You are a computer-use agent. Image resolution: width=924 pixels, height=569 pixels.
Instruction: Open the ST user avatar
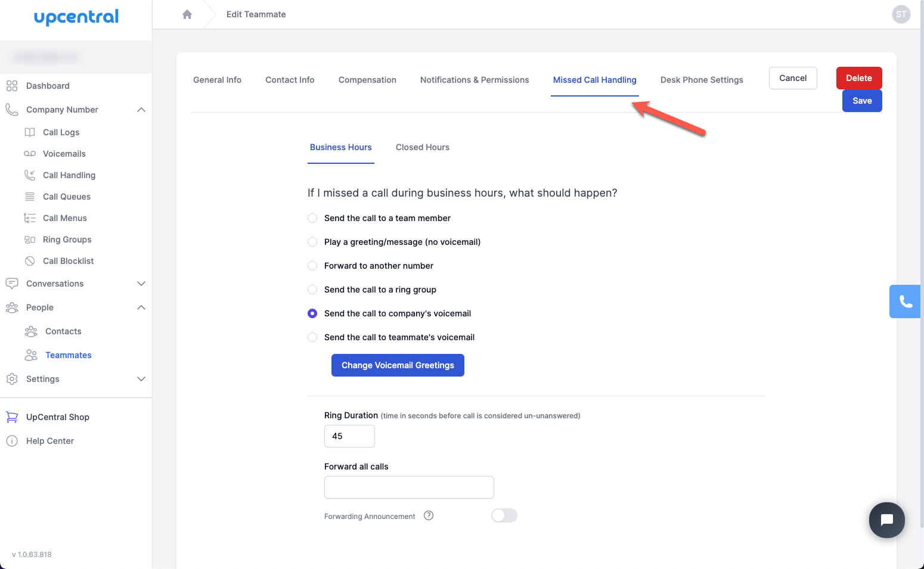pos(901,14)
